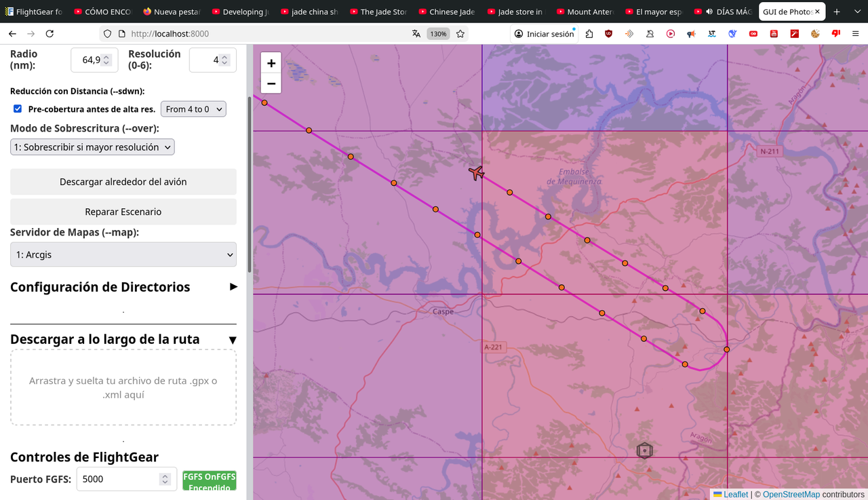
Task: Open the list all tabs chevron
Action: [856, 12]
